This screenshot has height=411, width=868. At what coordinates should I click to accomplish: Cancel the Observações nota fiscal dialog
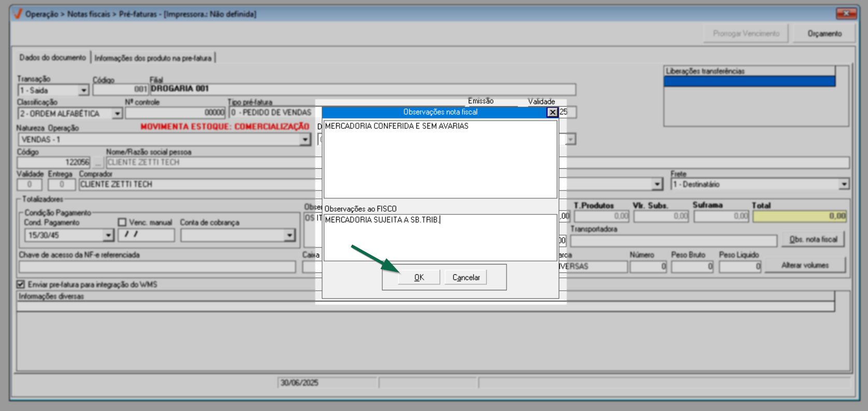[466, 277]
